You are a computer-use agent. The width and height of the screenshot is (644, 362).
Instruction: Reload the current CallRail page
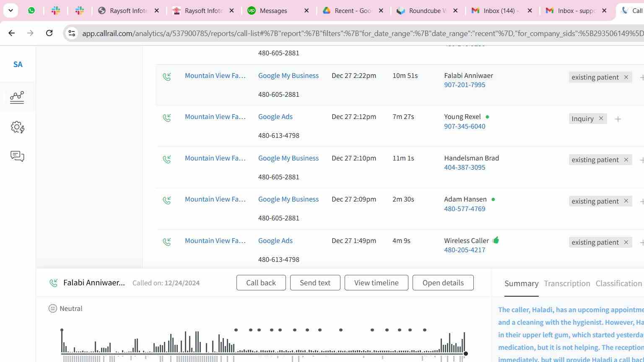[49, 33]
